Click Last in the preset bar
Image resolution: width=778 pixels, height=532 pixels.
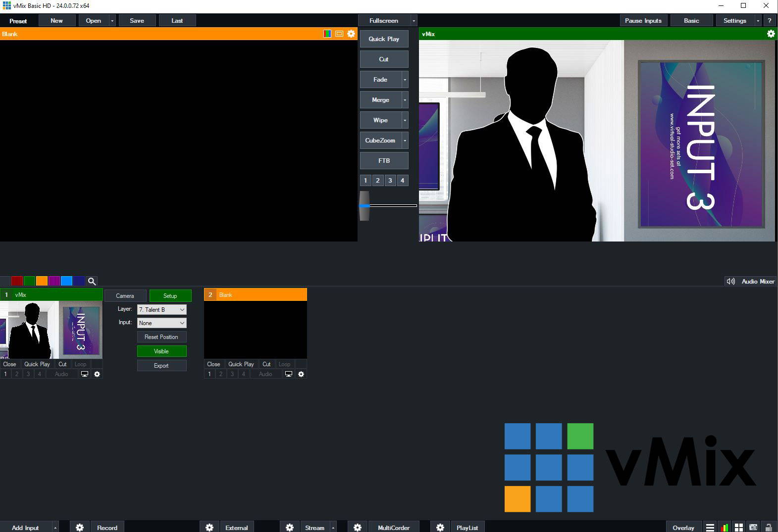177,21
